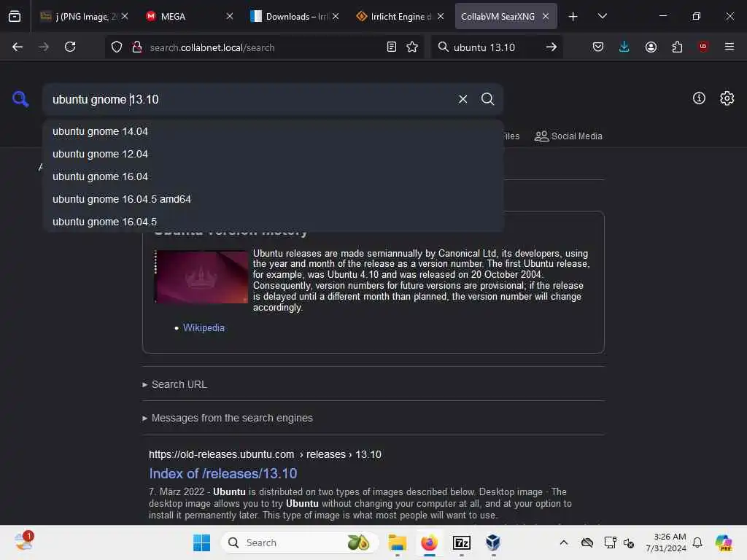Close the CollabVM SearXNG tab
The image size is (747, 560).
tap(546, 16)
